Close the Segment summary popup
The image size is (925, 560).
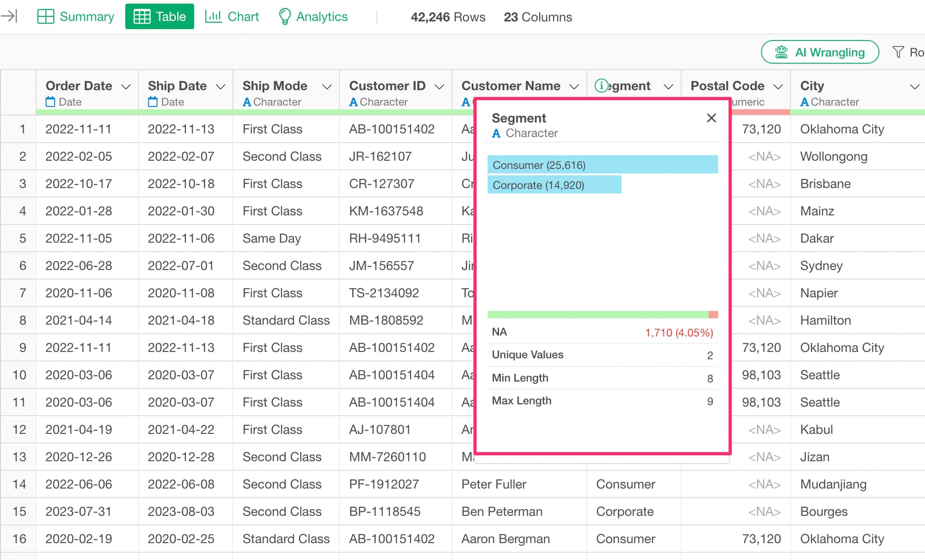tap(711, 118)
